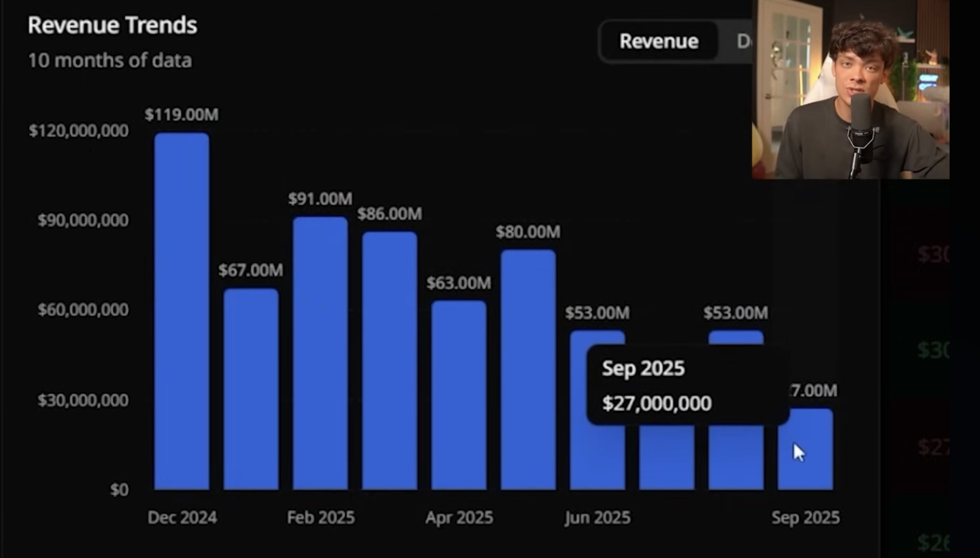The image size is (980, 558).
Task: Click the $120,000,000 y-axis label
Action: tap(79, 131)
